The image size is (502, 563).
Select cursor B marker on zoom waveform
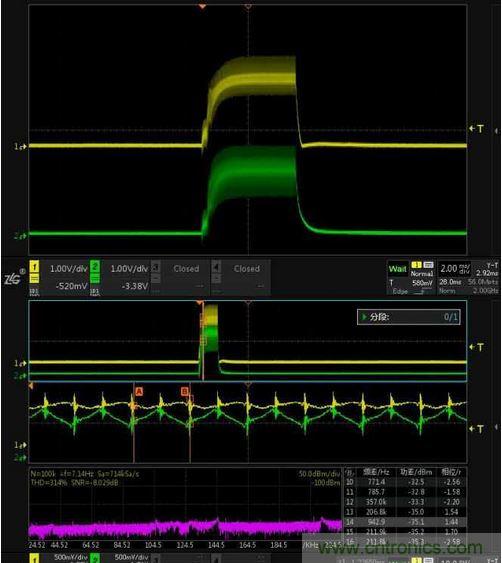click(x=185, y=391)
